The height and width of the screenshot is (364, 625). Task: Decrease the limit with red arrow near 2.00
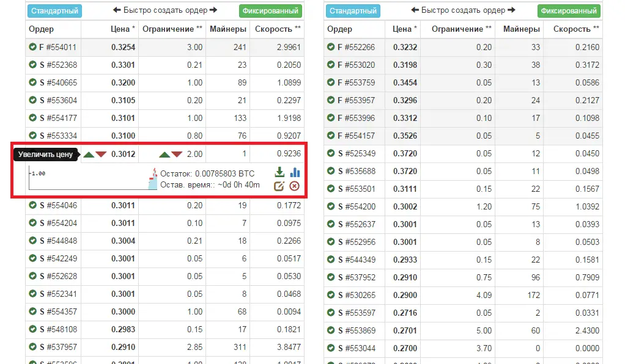177,155
